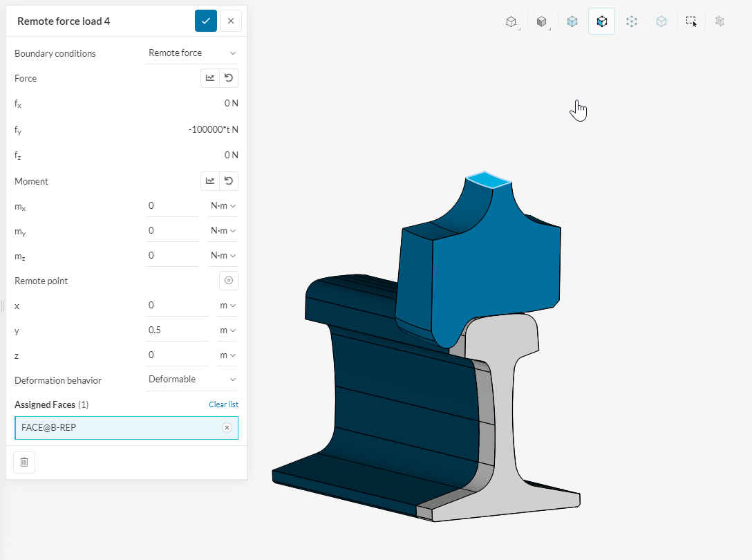
Task: Click the Remote point picker target icon
Action: coord(229,281)
